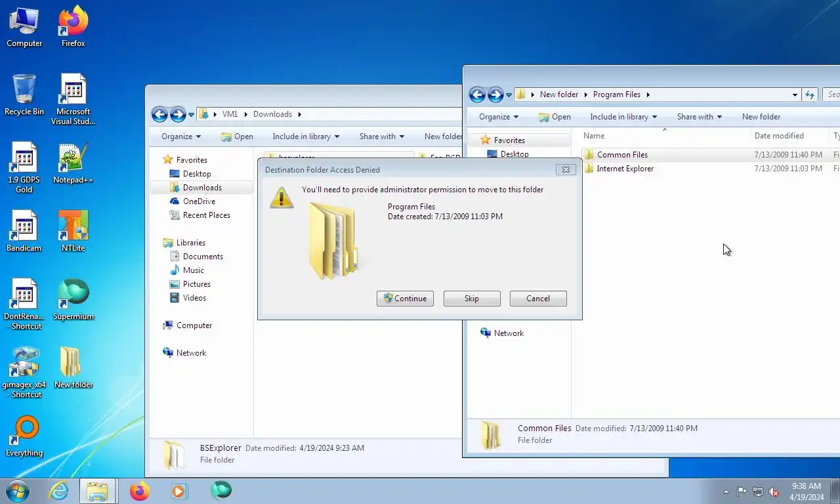Select the Recycle Bin desktop icon
Screen dimensions: 840x504
24,96
